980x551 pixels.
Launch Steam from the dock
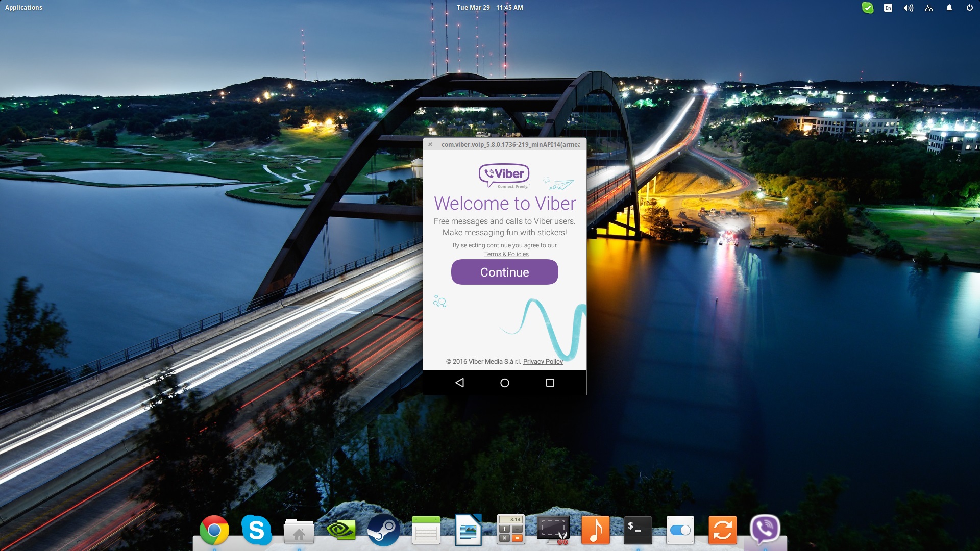point(384,531)
